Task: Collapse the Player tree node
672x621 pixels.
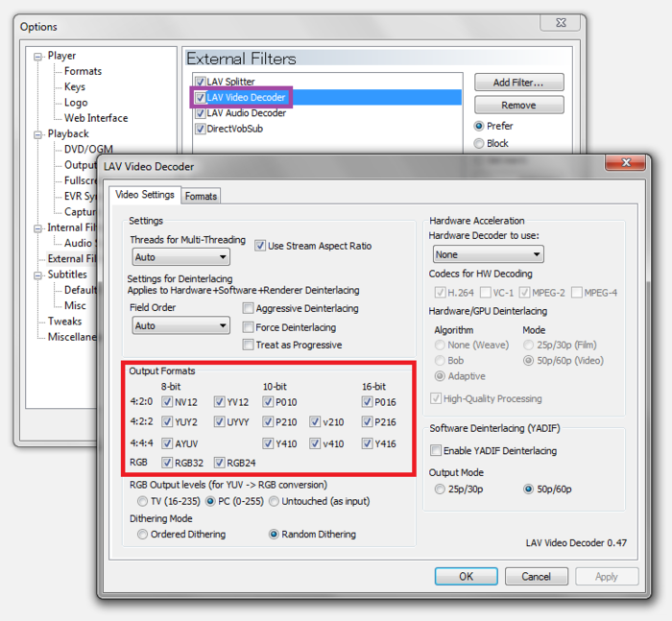Action: click(38, 56)
